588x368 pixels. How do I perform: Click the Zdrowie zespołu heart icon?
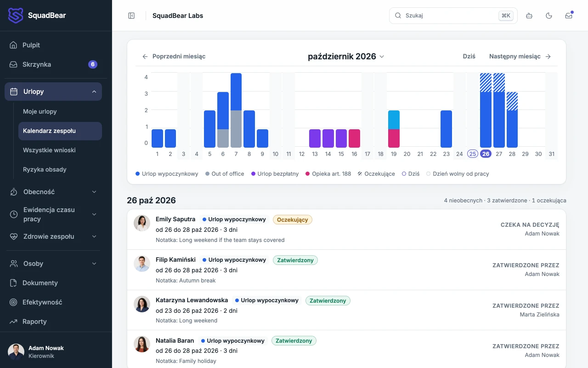[14, 236]
